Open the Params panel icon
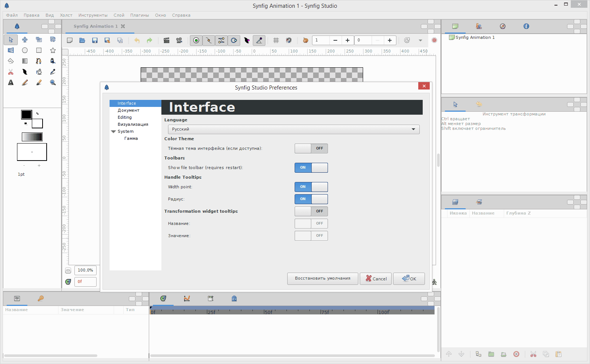 click(17, 299)
